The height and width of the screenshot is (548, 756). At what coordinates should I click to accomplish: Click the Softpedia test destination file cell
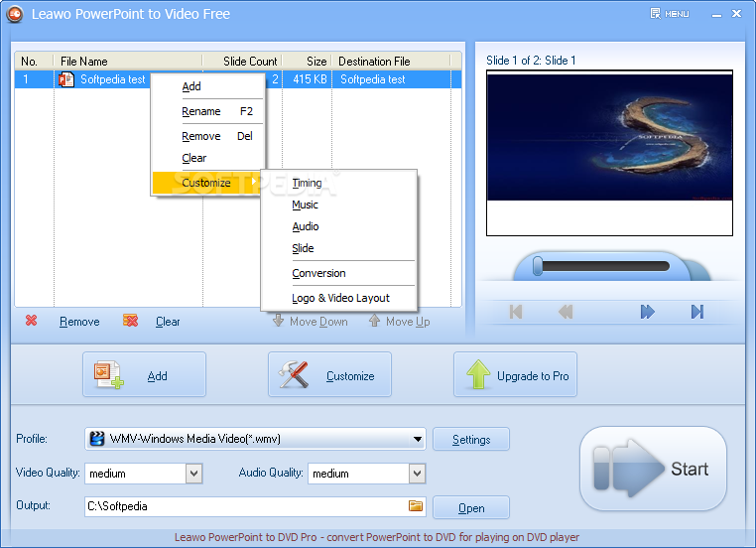click(x=392, y=79)
